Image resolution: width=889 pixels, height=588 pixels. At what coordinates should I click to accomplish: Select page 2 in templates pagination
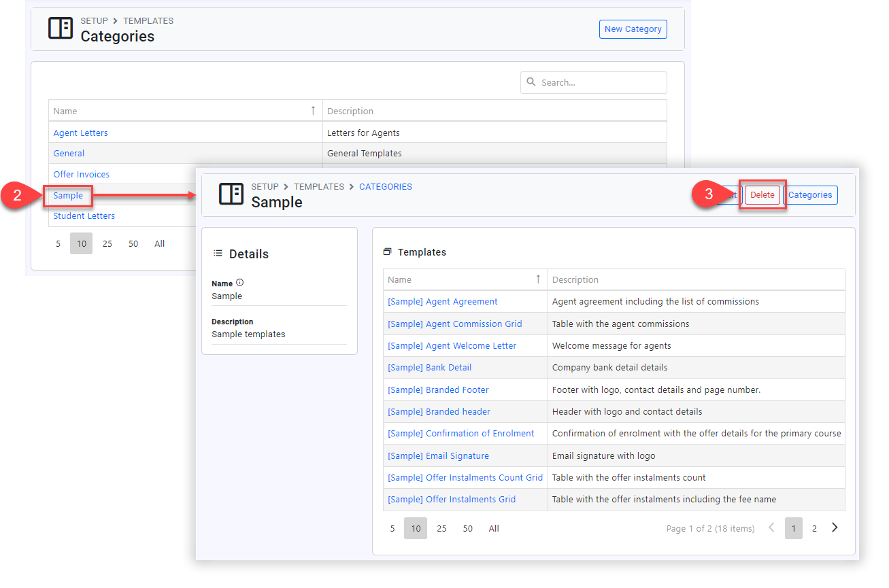tap(814, 528)
